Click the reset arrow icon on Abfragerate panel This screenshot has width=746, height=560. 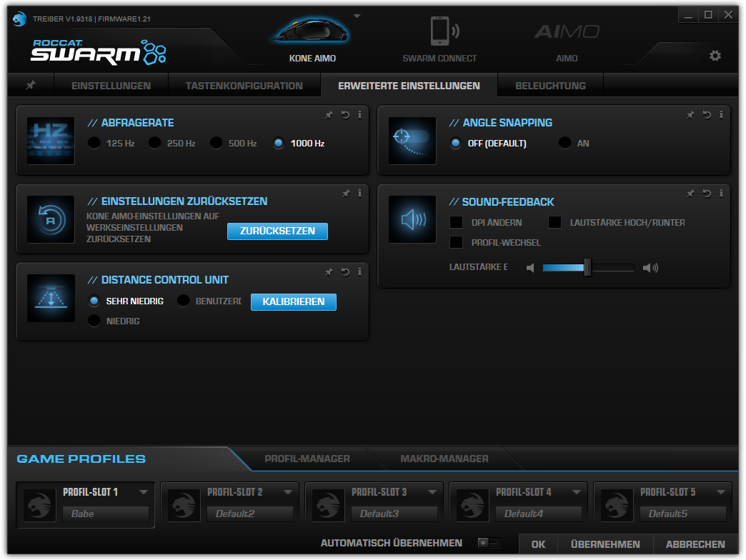pyautogui.click(x=344, y=114)
